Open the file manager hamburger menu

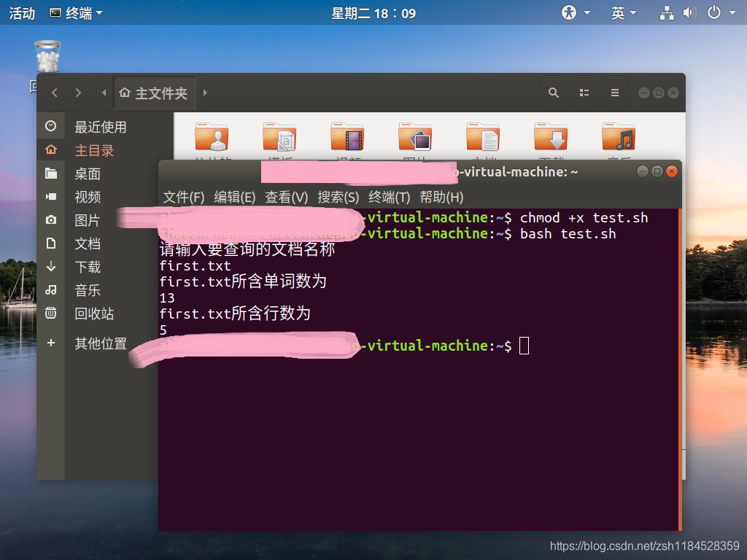[614, 93]
